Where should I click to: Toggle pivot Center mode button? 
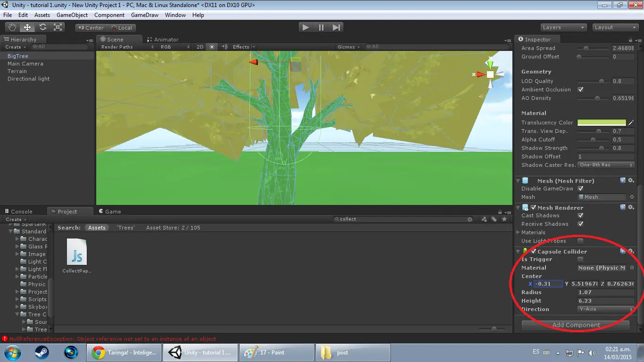pos(91,28)
